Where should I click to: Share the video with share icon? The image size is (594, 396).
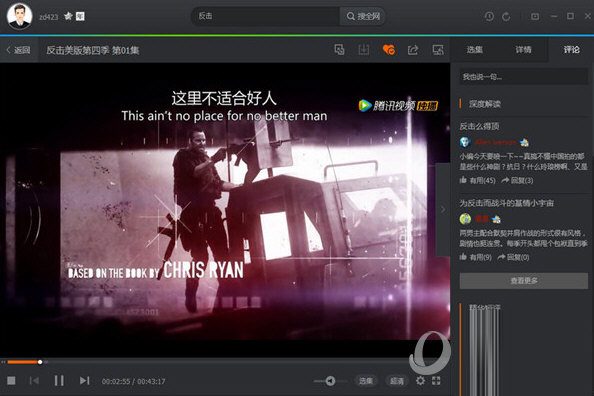click(x=413, y=50)
